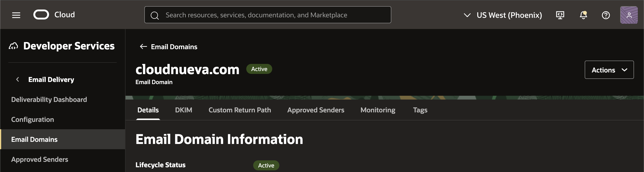
Task: Click the Developer Services heading
Action: 69,46
